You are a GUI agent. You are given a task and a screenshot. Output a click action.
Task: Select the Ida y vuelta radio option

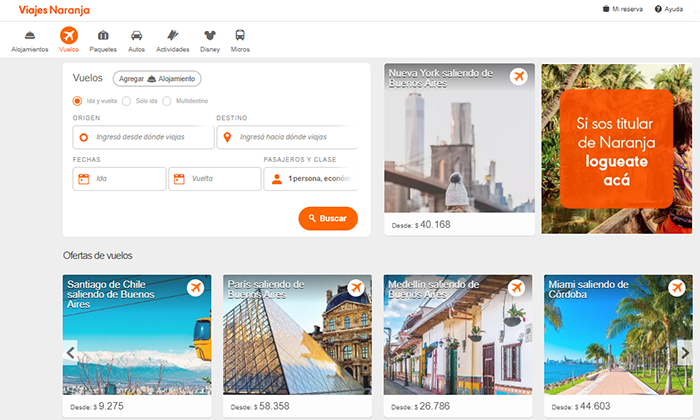[77, 101]
